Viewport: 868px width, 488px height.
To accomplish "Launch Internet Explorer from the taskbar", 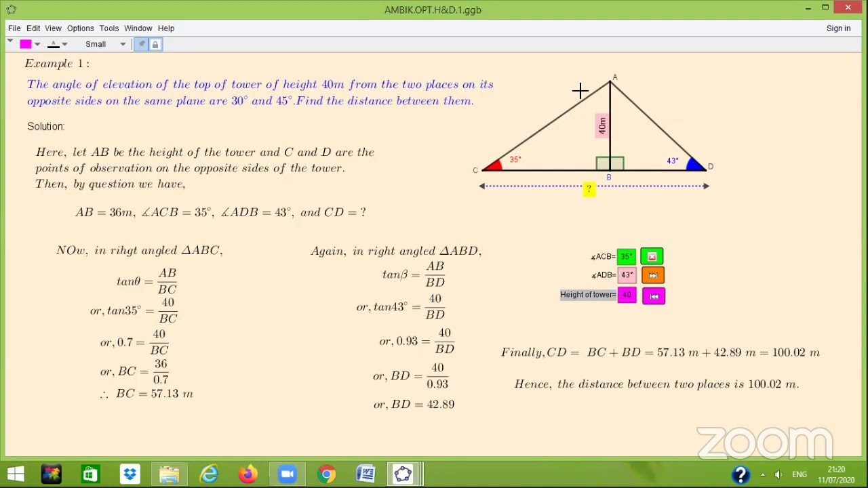I will pos(209,474).
